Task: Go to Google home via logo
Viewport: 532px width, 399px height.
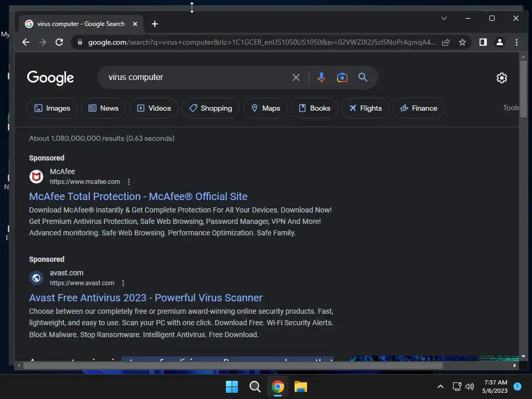Action: pyautogui.click(x=50, y=78)
